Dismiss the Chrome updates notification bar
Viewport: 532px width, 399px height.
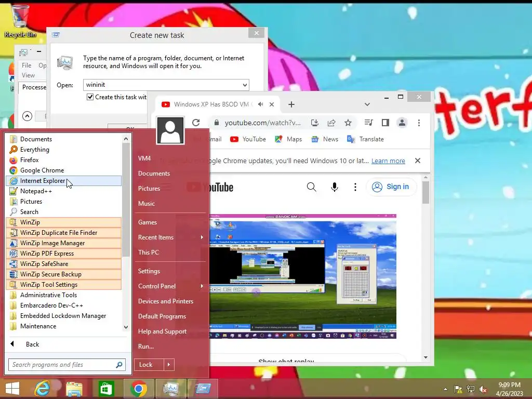point(418,161)
